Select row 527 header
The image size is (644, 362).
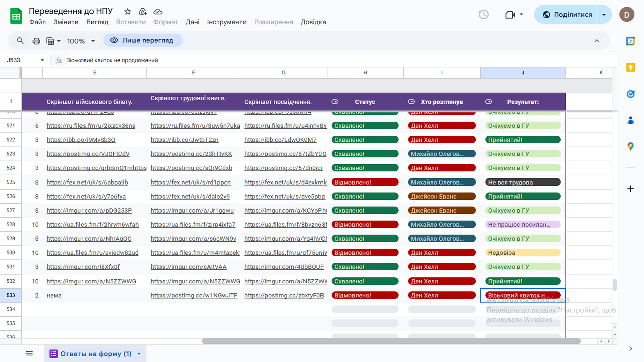(11, 210)
